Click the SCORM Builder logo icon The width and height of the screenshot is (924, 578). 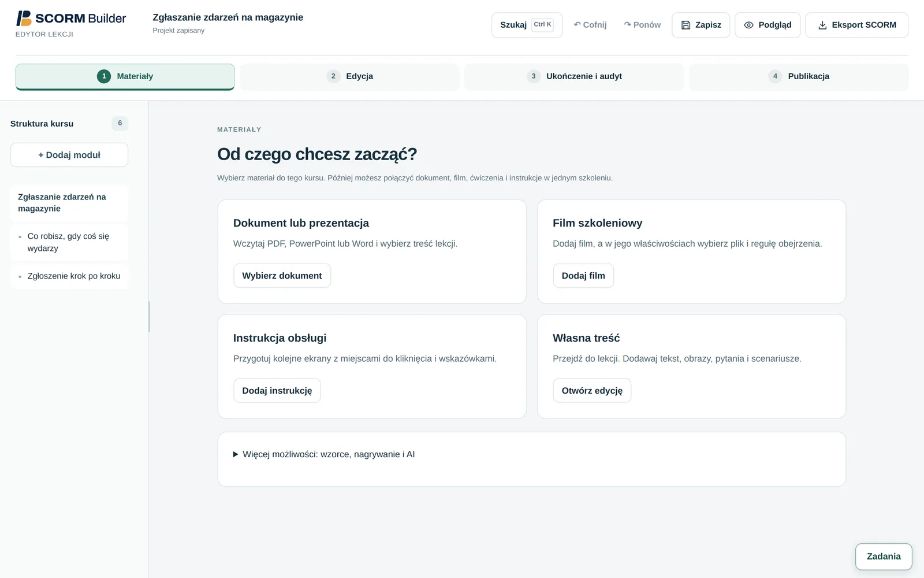click(24, 18)
